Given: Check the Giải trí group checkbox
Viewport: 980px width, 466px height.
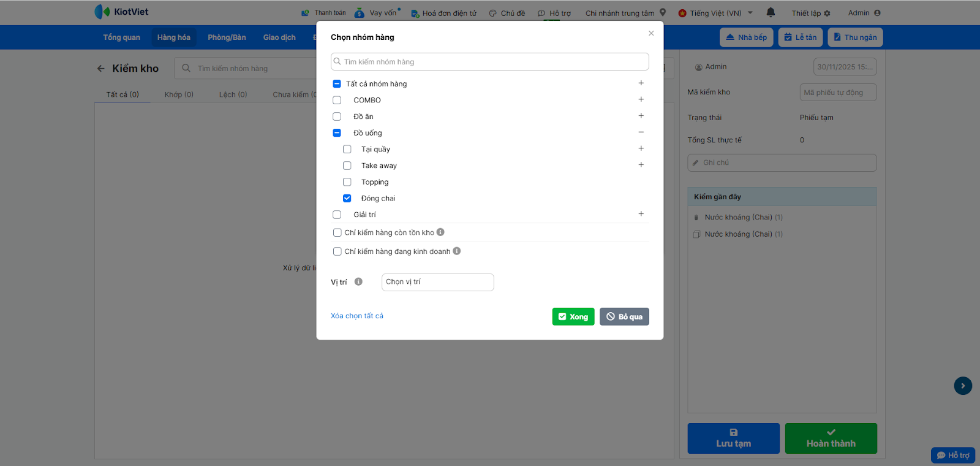Looking at the screenshot, I should pyautogui.click(x=337, y=215).
